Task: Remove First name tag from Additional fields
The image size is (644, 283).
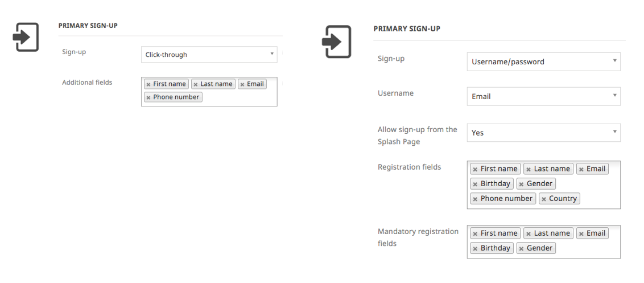Action: (148, 84)
